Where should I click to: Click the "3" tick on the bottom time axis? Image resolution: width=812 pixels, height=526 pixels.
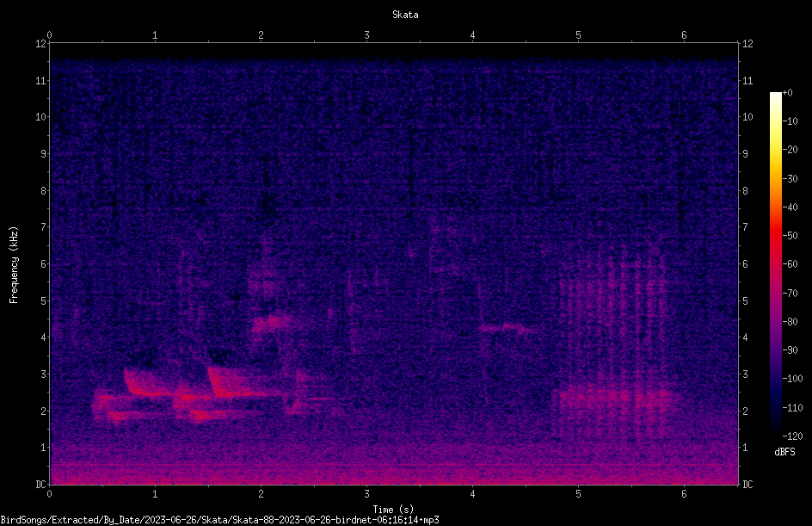pyautogui.click(x=366, y=494)
